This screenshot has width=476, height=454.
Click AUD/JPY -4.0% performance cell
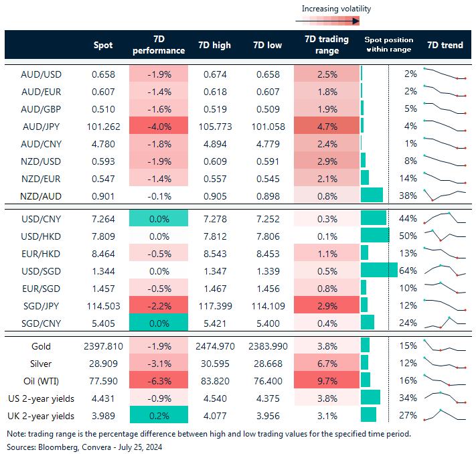point(159,125)
